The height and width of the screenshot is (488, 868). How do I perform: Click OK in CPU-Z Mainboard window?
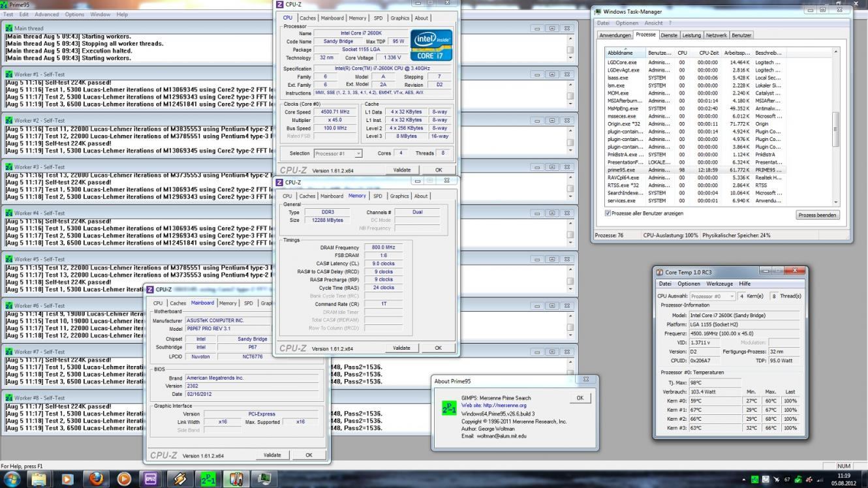point(309,455)
